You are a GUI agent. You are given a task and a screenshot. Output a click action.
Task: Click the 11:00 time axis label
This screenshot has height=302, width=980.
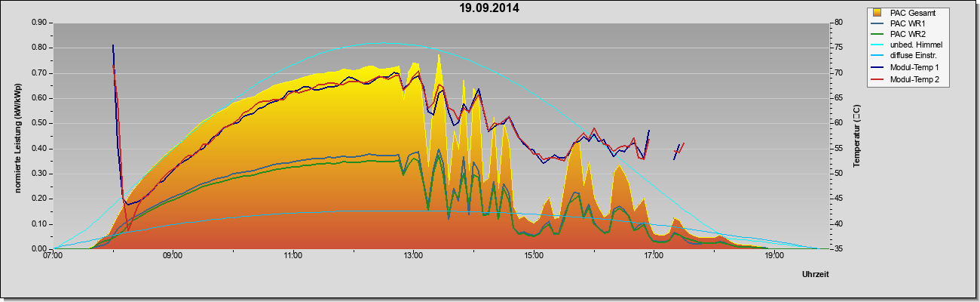click(x=293, y=257)
